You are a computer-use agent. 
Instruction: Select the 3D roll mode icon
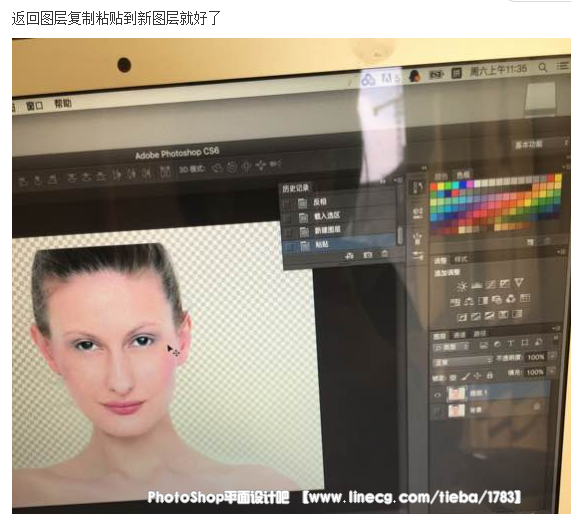tap(232, 168)
